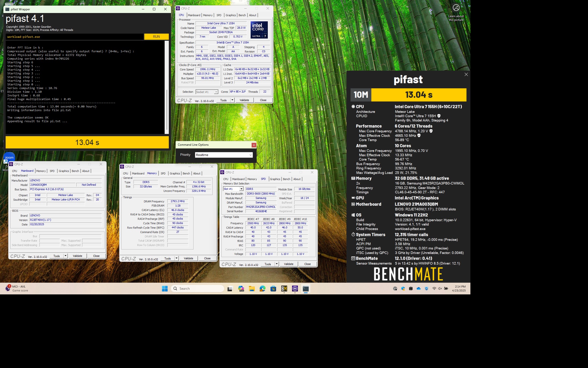Expand Tools arrow in Memory CPU-Z window

point(176,258)
